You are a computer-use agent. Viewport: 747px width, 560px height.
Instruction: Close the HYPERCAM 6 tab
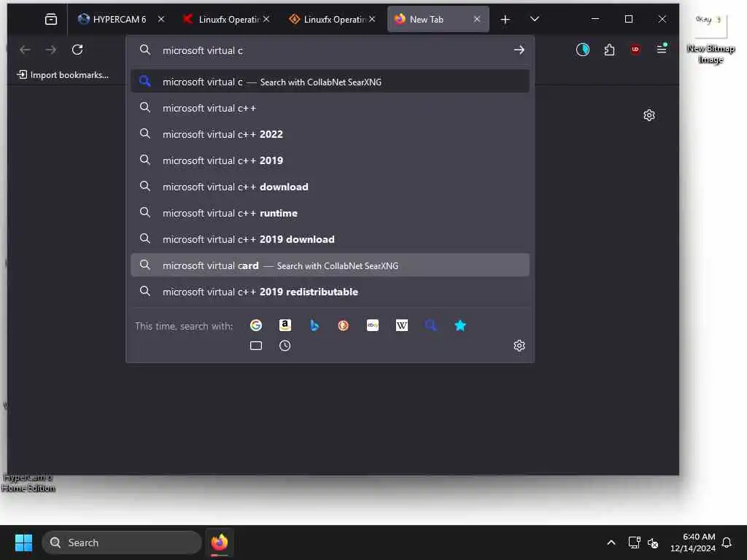161,19
